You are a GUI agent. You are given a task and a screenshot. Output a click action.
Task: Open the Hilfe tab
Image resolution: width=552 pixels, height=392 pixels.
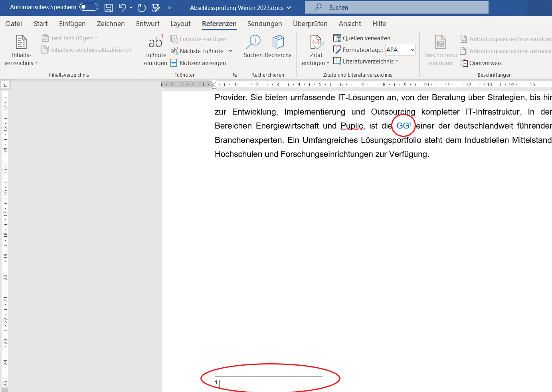(379, 24)
